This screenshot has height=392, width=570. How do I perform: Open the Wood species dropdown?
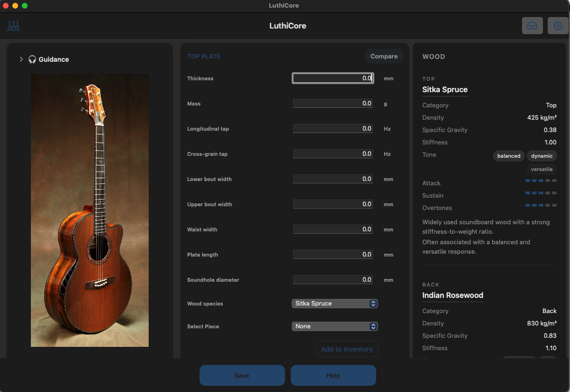coord(335,304)
